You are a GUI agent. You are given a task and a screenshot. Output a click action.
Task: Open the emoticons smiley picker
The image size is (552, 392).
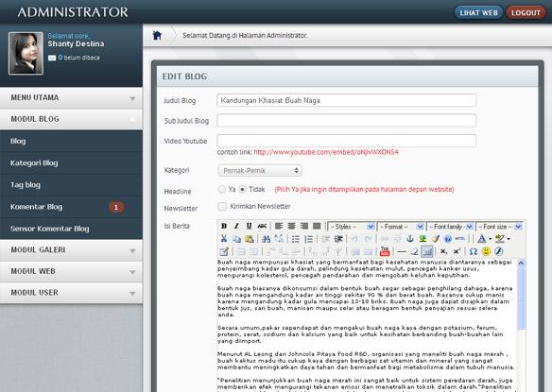tap(486, 251)
